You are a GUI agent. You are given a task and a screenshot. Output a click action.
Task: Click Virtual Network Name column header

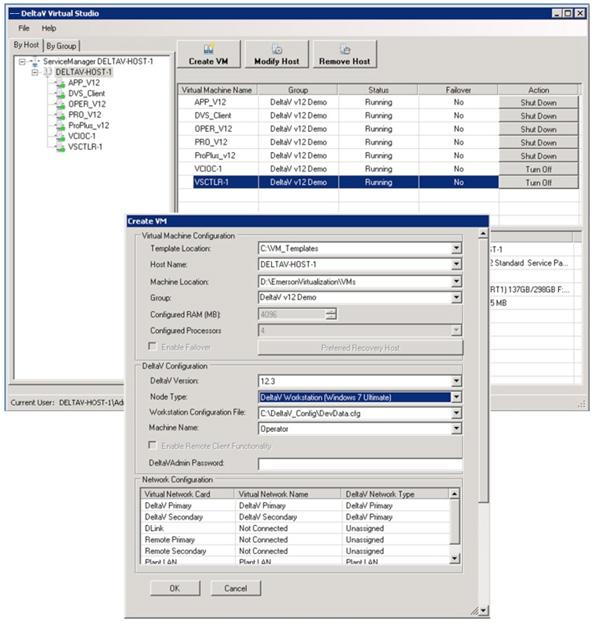point(287,494)
